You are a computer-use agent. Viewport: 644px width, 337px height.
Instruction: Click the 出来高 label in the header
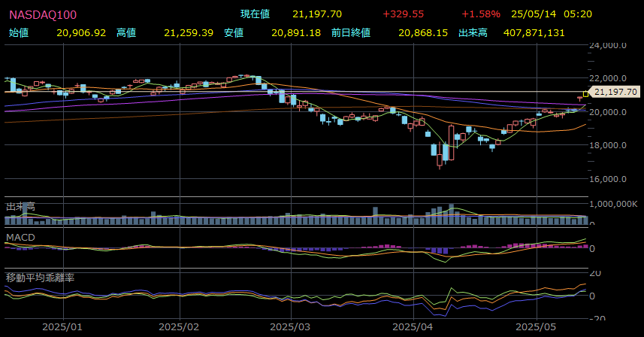pyautogui.click(x=473, y=33)
